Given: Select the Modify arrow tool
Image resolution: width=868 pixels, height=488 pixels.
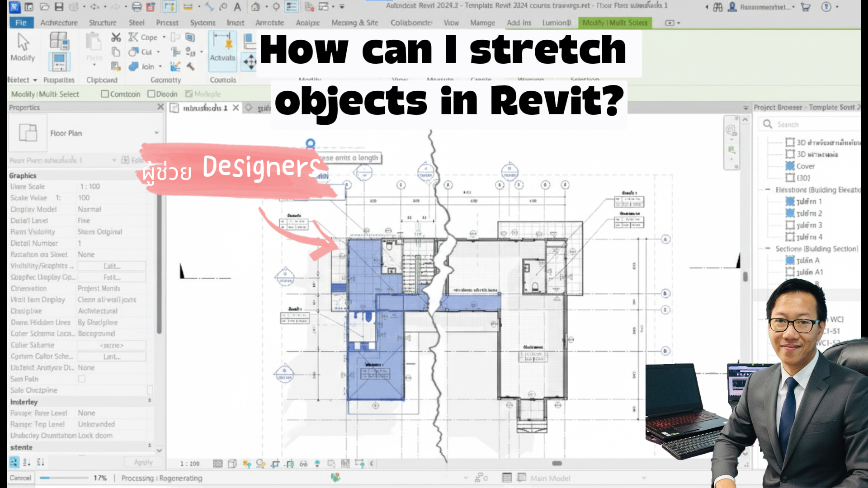Looking at the screenshot, I should point(23,47).
